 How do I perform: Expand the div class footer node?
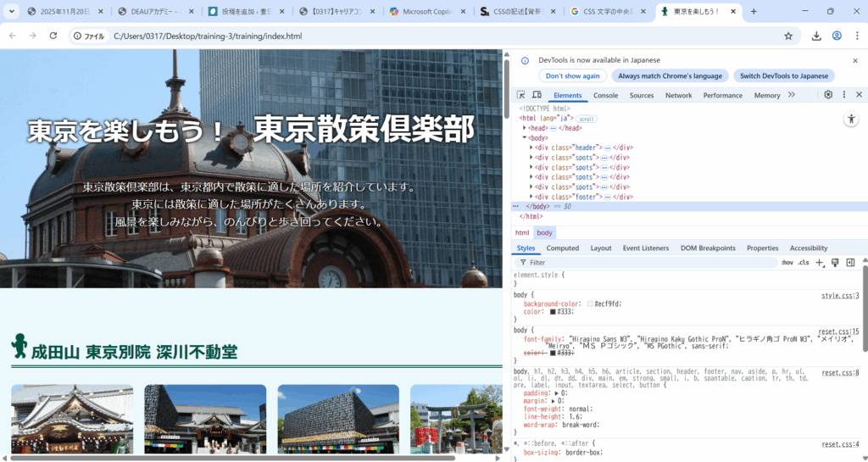tap(531, 197)
